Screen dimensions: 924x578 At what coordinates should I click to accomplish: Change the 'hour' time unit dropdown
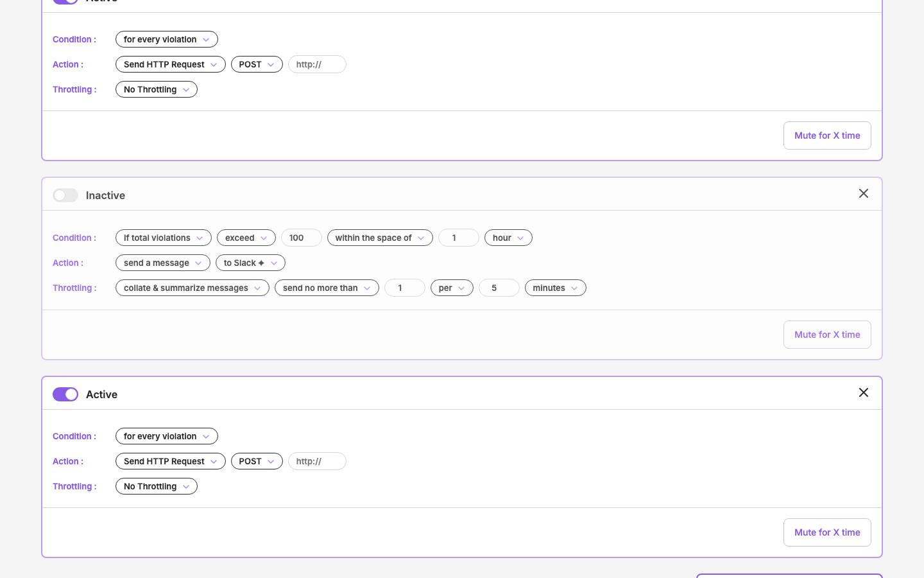(x=508, y=238)
